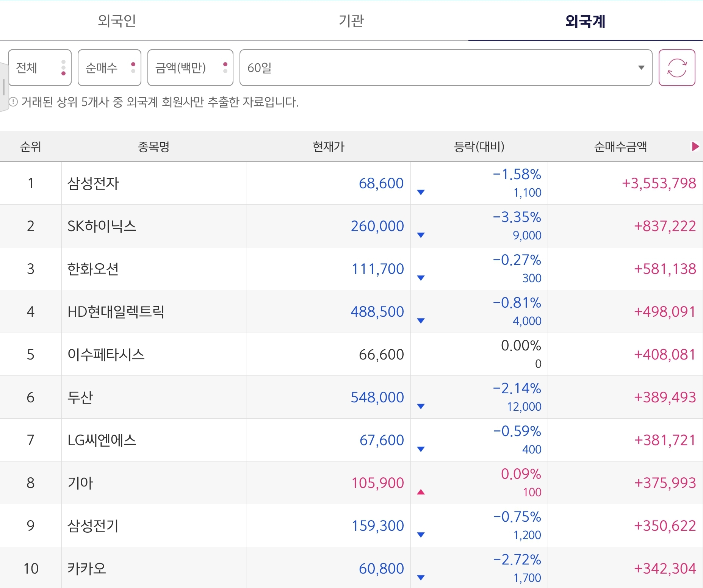Click the side panel handle at left edge
The width and height of the screenshot is (703, 588).
(x=4, y=87)
